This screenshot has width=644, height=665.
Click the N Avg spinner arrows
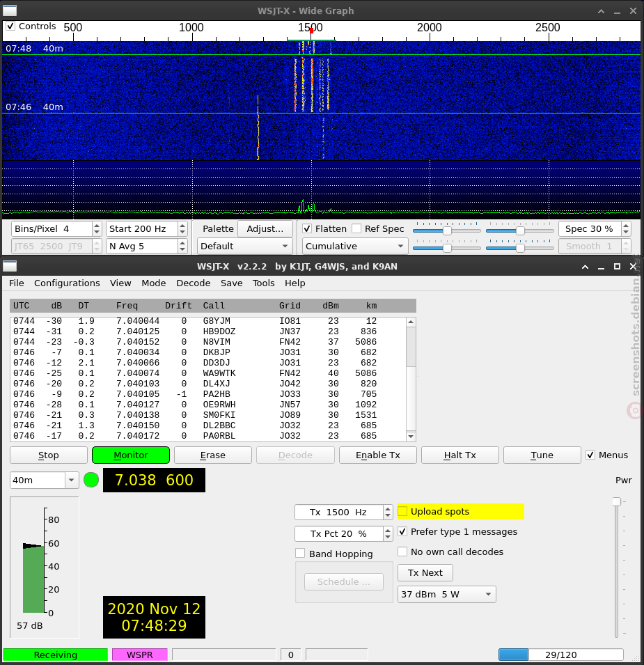182,247
